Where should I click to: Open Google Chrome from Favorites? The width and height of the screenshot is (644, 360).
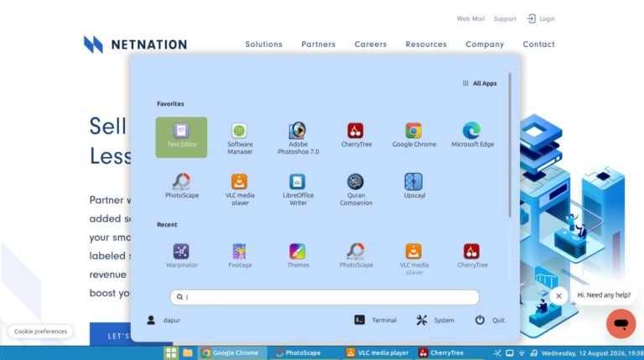tap(414, 136)
